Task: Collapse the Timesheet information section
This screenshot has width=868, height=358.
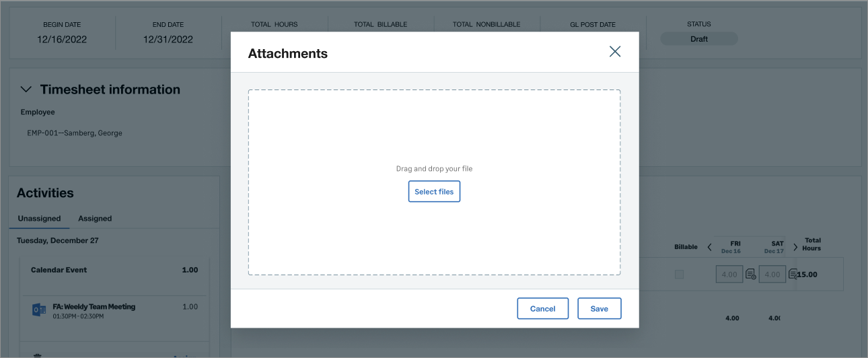Action: (26, 89)
